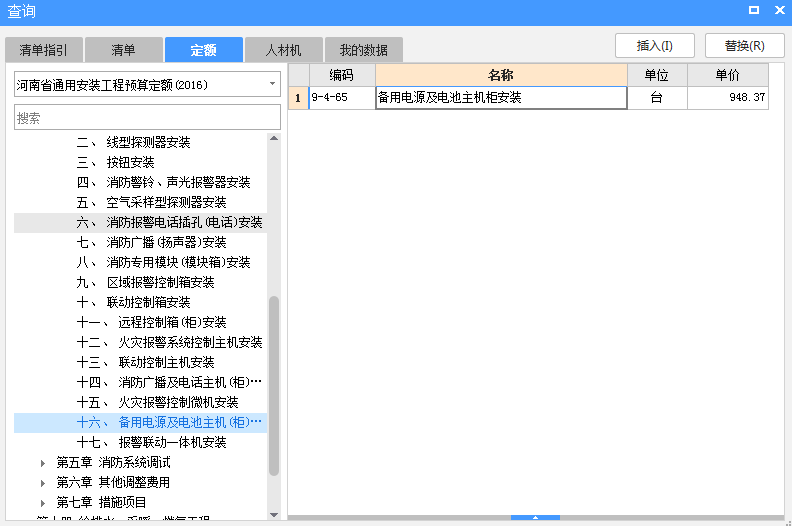Screen dimensions: 792x526
Task: Select 第七章 措施项目 label
Action: click(101, 502)
